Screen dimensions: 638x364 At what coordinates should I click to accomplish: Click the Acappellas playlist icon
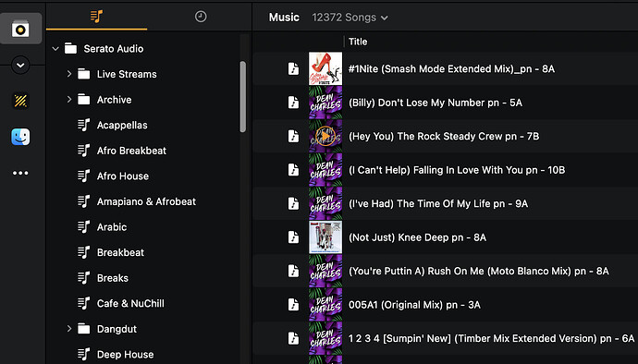tap(83, 125)
